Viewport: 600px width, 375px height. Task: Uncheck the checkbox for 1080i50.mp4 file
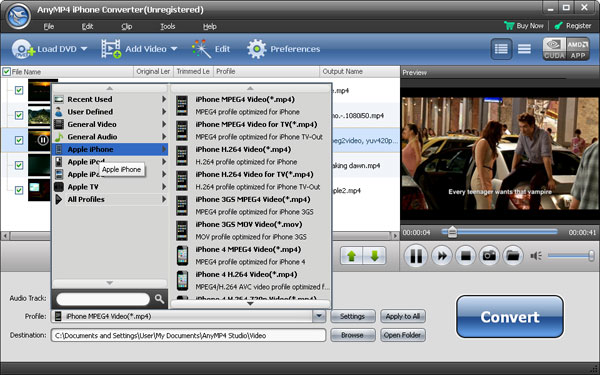[19, 115]
